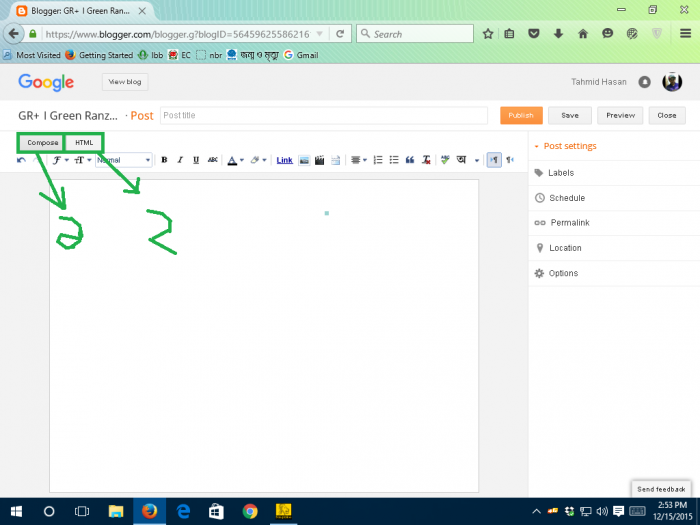The image size is (700, 525).
Task: Open the transliteration language dropdown arrow
Action: pyautogui.click(x=477, y=160)
